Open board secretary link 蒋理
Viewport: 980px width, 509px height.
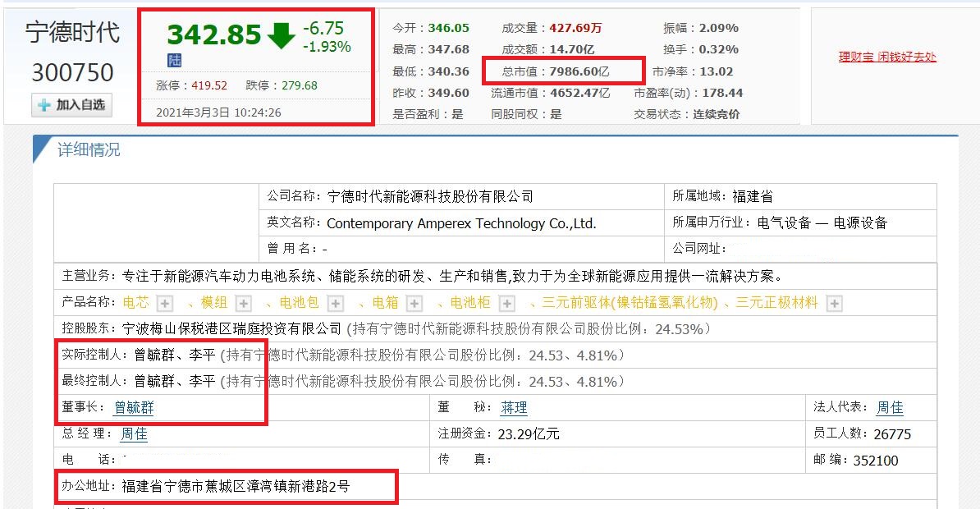pos(514,408)
